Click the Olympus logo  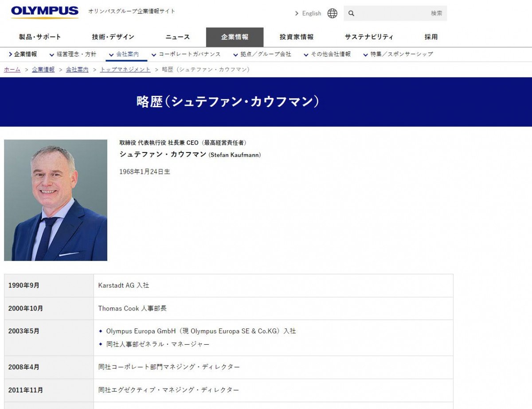45,12
